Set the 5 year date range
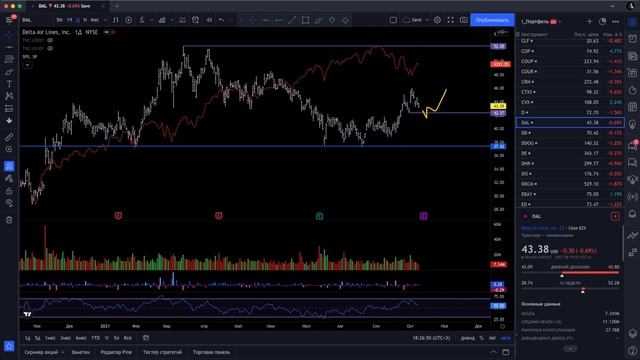The width and height of the screenshot is (640, 360). [116, 338]
